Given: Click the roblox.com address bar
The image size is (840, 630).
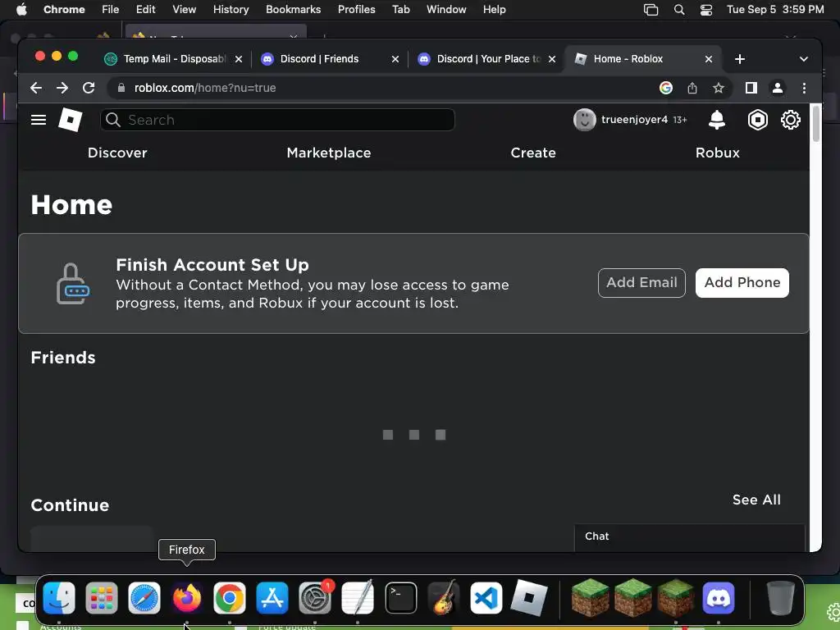Looking at the screenshot, I should click(386, 88).
